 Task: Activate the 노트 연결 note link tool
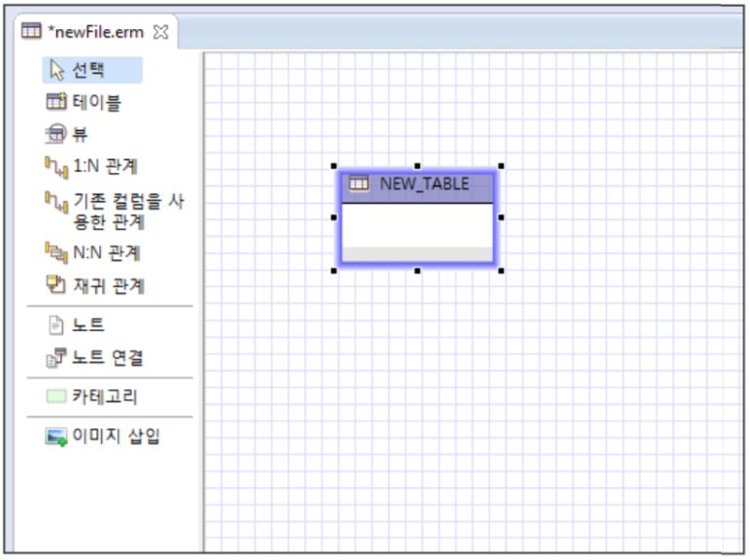pyautogui.click(x=95, y=357)
